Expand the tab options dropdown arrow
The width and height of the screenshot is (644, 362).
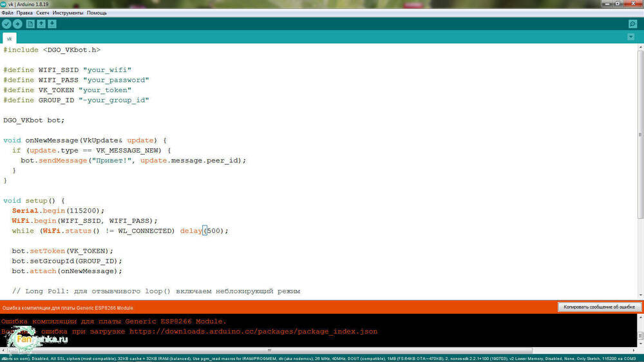pos(631,37)
